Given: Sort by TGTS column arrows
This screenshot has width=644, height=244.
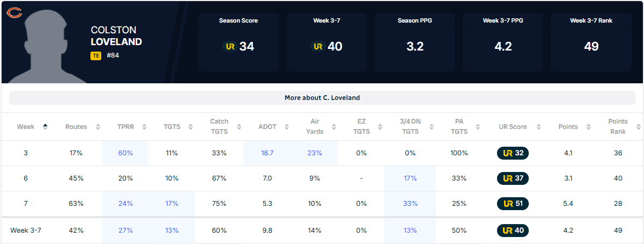Looking at the screenshot, I should 191,127.
